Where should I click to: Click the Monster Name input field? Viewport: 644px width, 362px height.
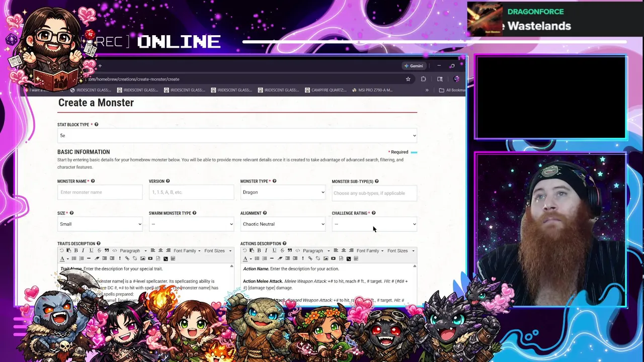point(100,192)
